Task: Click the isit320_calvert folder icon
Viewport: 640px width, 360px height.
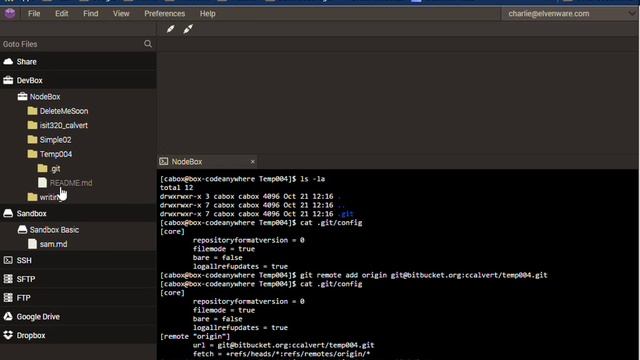Action: pos(32,125)
